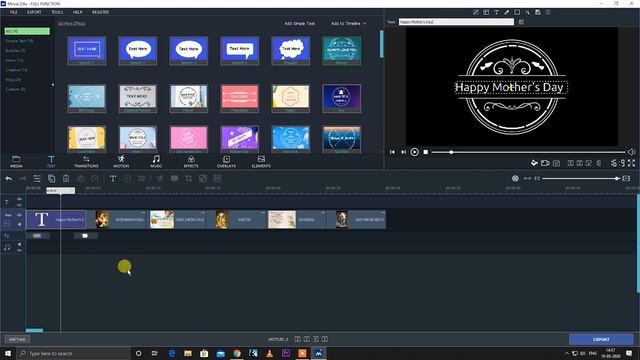Screen dimensions: 640x360
Task: Choose the pink circle text preset
Action: click(x=189, y=139)
